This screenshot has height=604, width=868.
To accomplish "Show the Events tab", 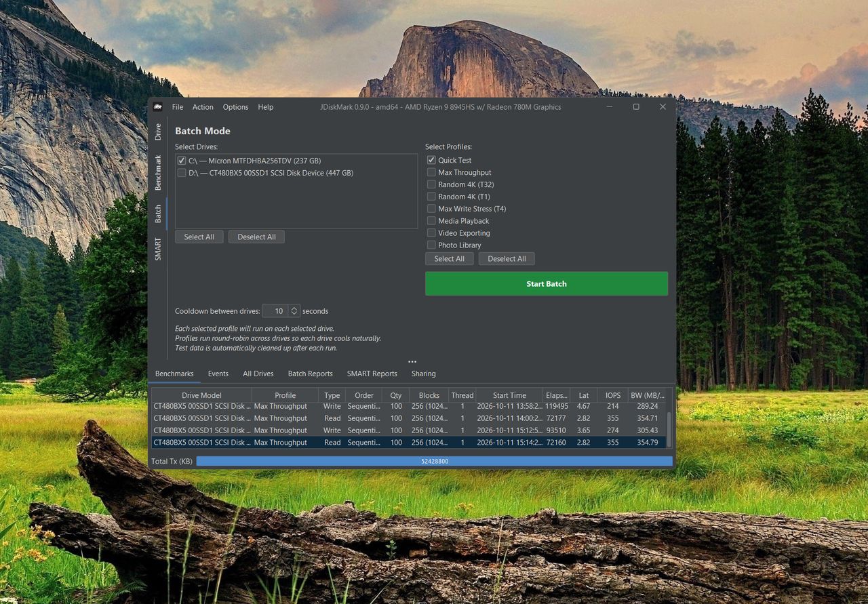I will (x=218, y=374).
